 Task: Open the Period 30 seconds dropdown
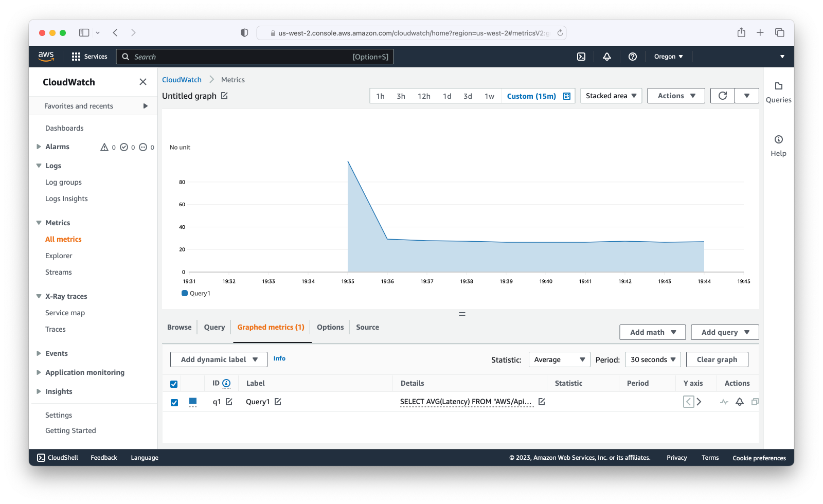[653, 359]
